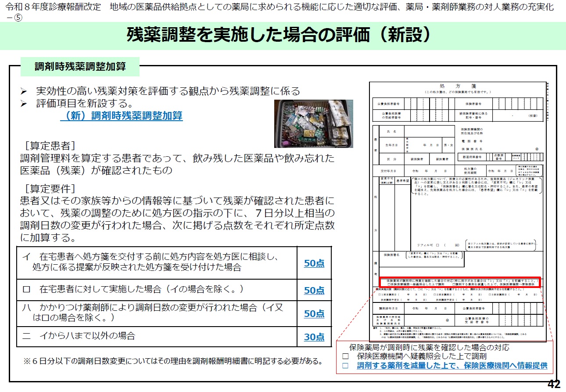Check the blue 調剤する薬剤を減量した上で checkbox in callout

click(x=345, y=365)
